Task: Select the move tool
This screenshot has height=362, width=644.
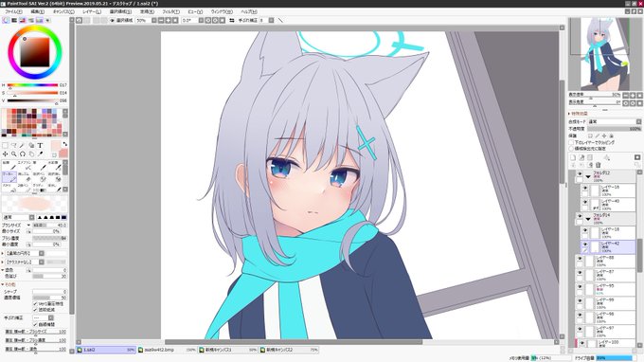Action: point(5,154)
